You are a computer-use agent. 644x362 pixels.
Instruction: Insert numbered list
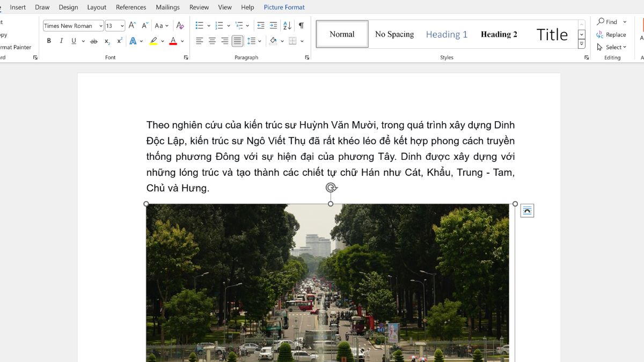(x=219, y=25)
